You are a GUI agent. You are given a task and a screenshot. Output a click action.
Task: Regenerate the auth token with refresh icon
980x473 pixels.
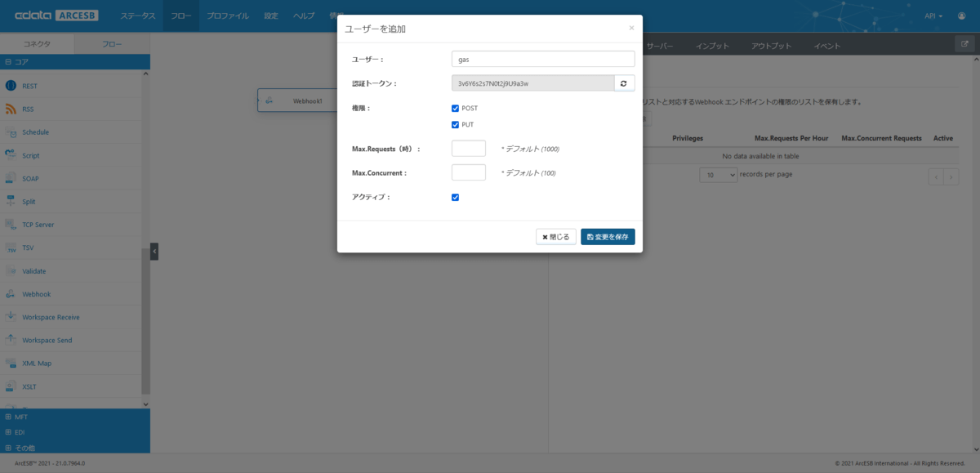coord(624,83)
